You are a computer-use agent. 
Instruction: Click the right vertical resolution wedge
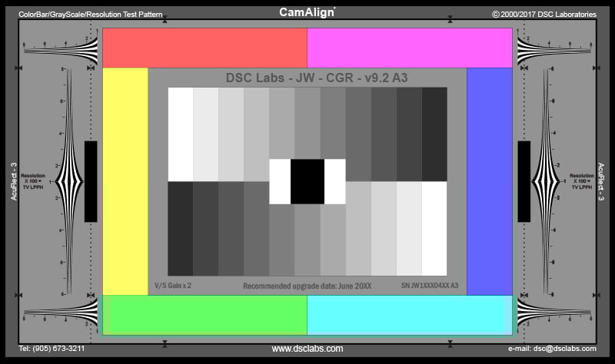click(546, 181)
